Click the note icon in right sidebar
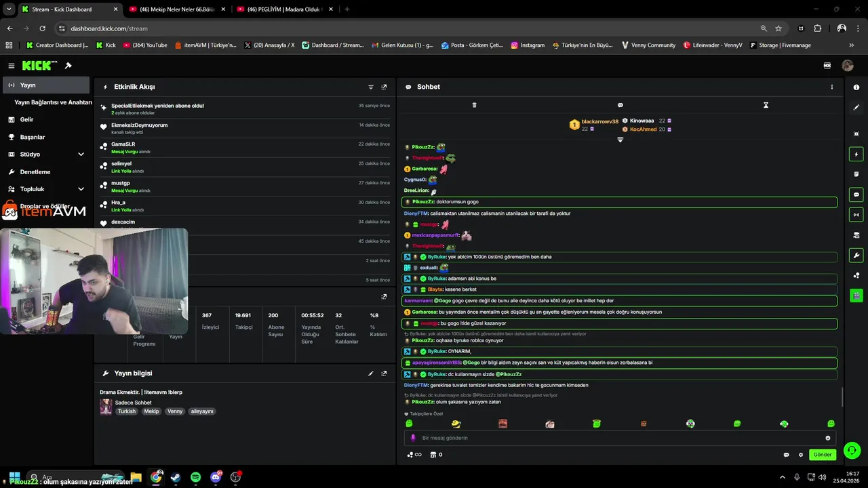868x488 pixels. (x=856, y=174)
